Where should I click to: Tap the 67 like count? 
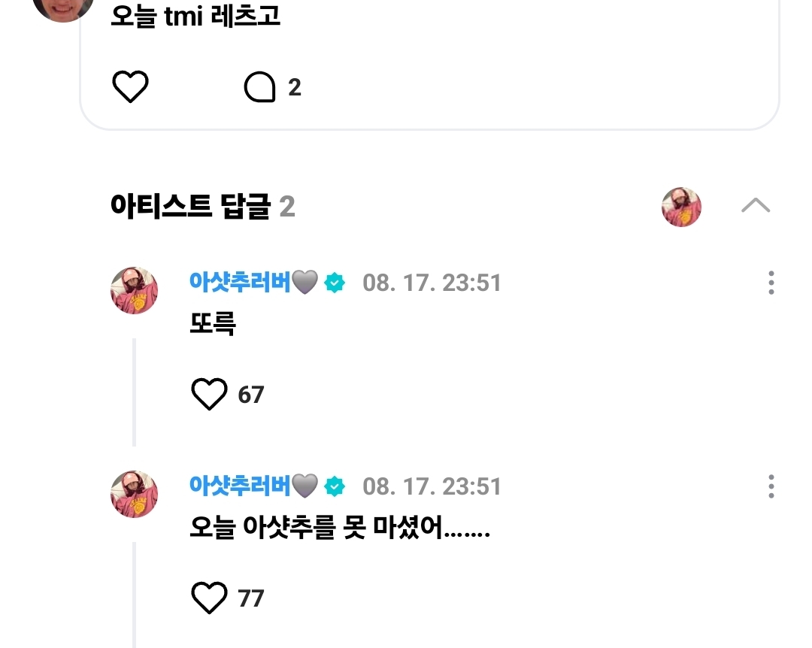(x=251, y=395)
